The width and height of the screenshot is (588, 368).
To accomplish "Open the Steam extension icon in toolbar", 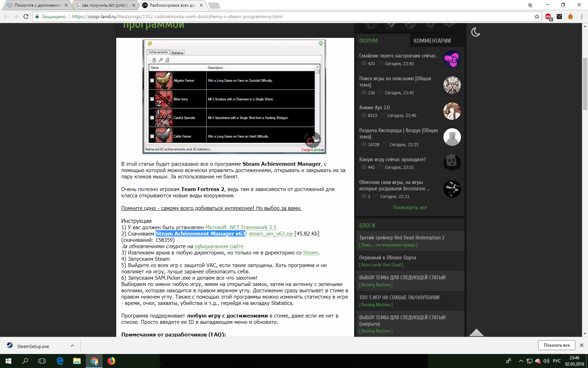I will (x=559, y=16).
